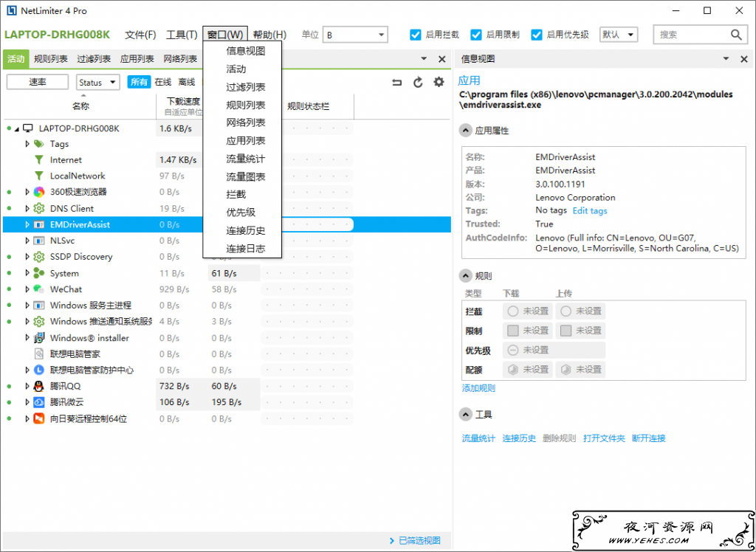The image size is (756, 552).
Task: Click the NLSvc app icon
Action: coord(39,241)
